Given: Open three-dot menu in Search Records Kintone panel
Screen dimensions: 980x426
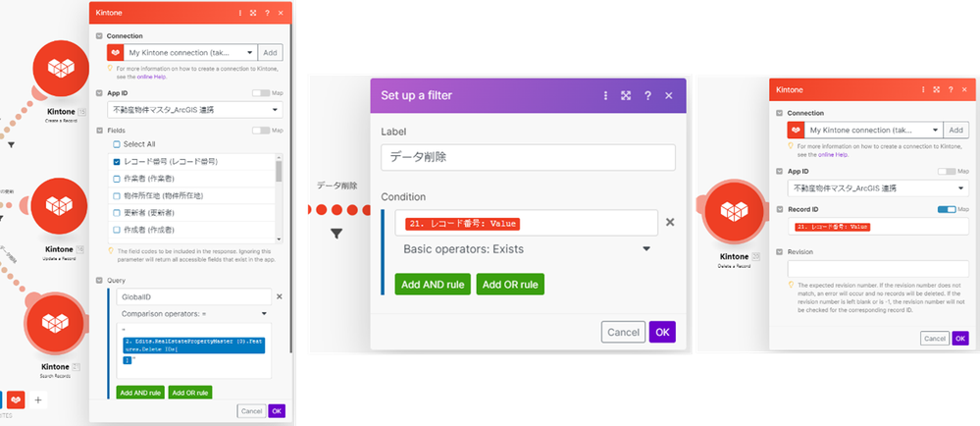Looking at the screenshot, I should pos(240,13).
